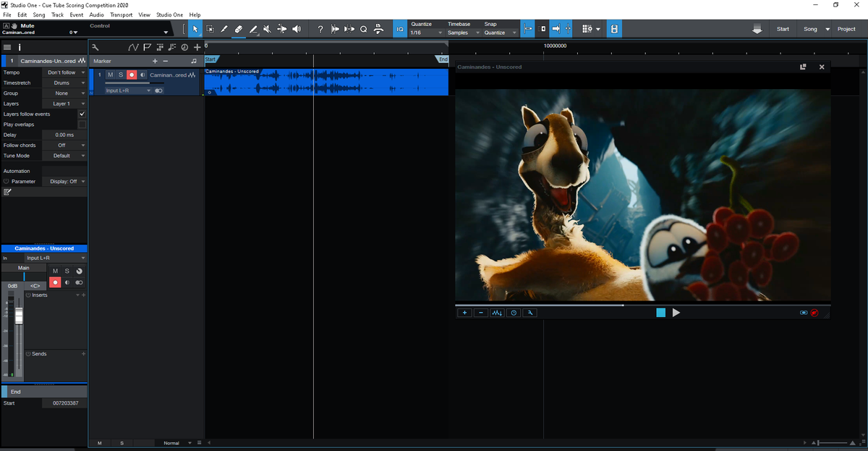
Task: Stop the video in the player
Action: click(660, 313)
